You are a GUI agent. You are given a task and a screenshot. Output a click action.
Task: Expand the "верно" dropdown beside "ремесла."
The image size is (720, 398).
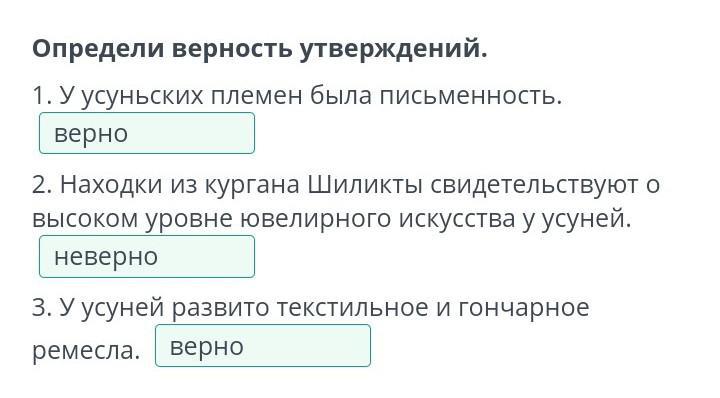coord(263,346)
